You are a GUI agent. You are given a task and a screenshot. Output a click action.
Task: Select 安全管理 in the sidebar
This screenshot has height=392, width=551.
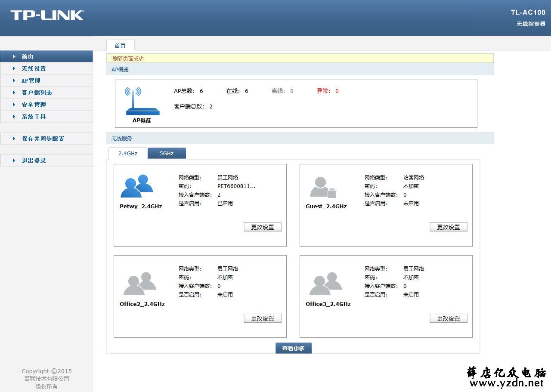click(x=46, y=105)
